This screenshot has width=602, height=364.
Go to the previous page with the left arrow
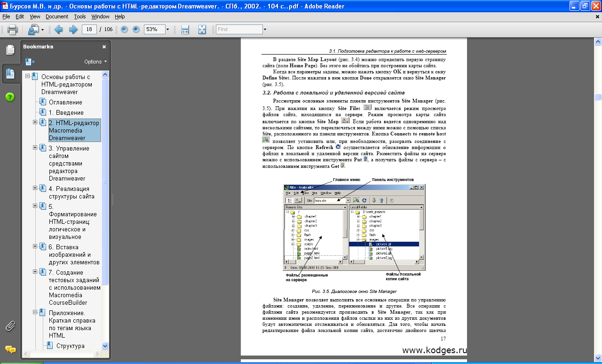coord(59,30)
